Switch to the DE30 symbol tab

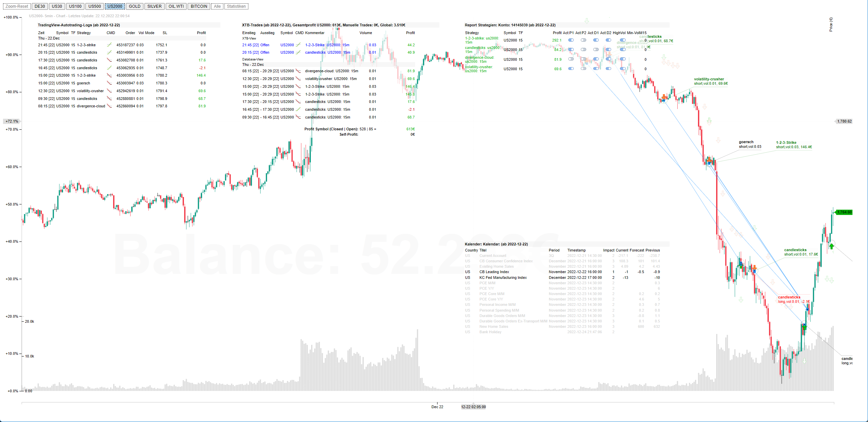pos(40,6)
